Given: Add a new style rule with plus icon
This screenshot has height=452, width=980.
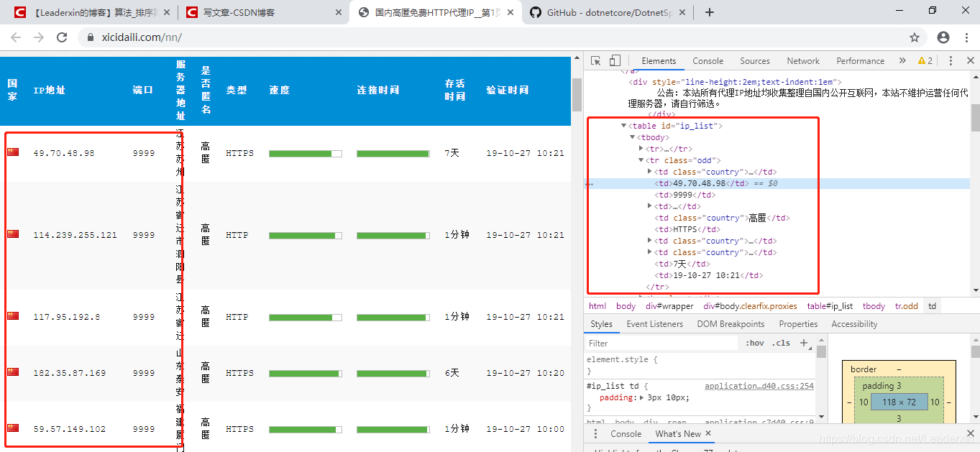Looking at the screenshot, I should click(x=804, y=343).
